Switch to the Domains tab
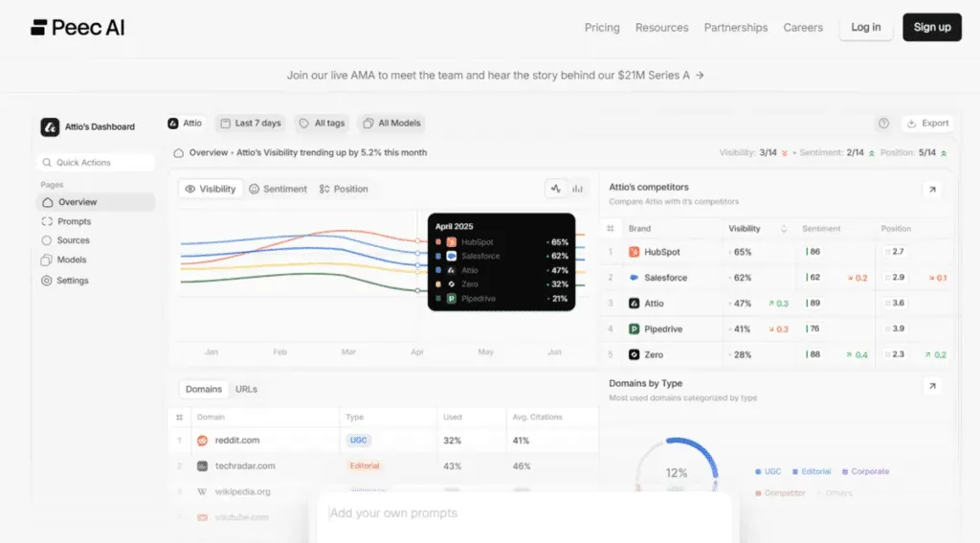 (203, 389)
